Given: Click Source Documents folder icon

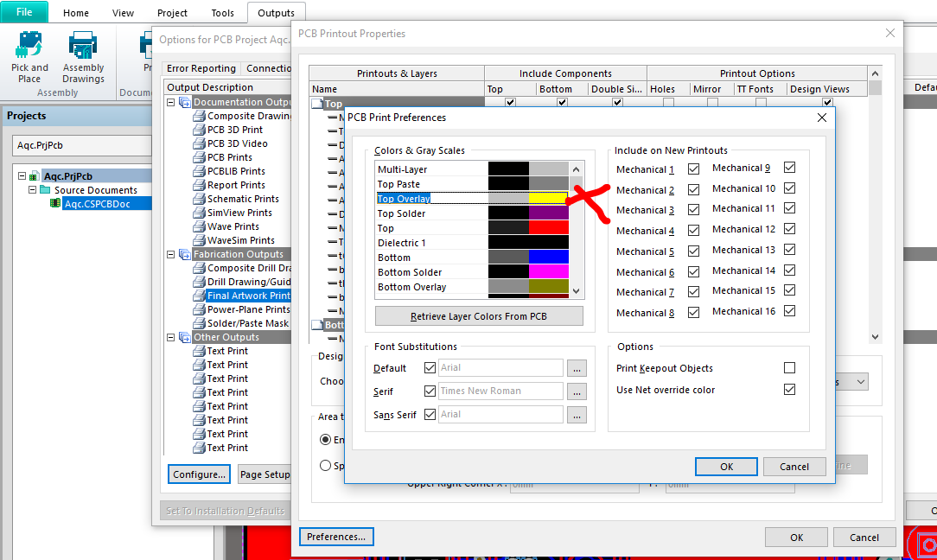Looking at the screenshot, I should (45, 190).
